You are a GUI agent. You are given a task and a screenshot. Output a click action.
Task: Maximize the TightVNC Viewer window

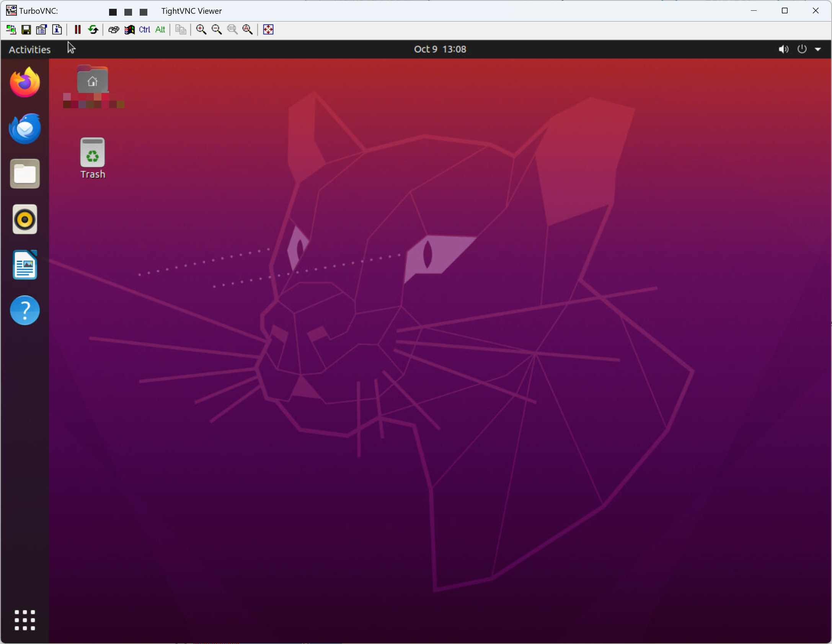coord(785,11)
